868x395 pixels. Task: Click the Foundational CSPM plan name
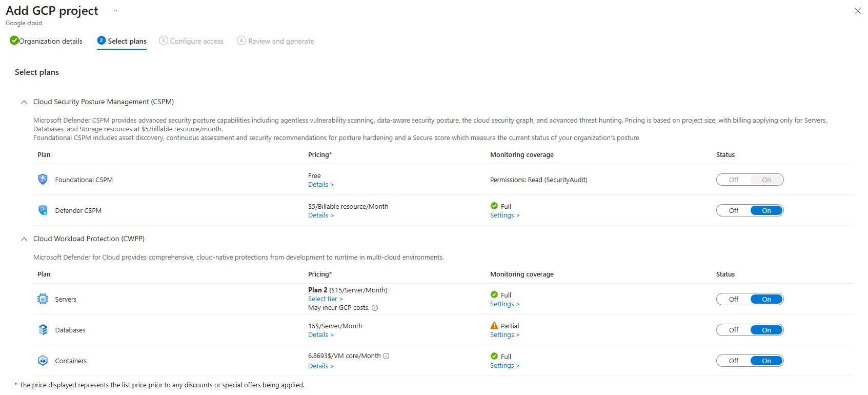(84, 180)
